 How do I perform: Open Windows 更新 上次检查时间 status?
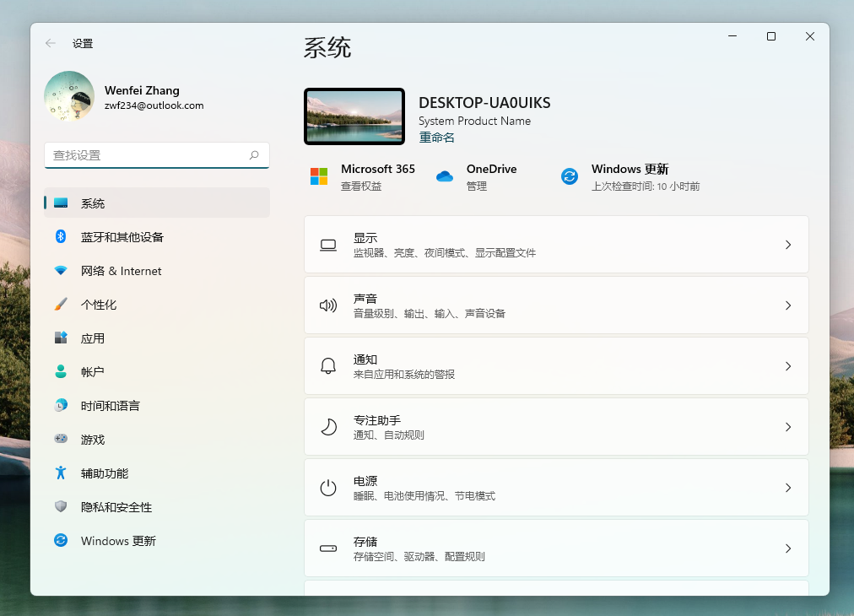646,186
